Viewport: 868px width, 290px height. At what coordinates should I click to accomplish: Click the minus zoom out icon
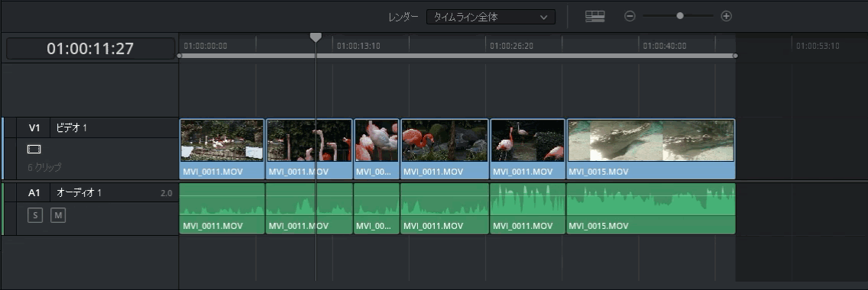pyautogui.click(x=630, y=16)
